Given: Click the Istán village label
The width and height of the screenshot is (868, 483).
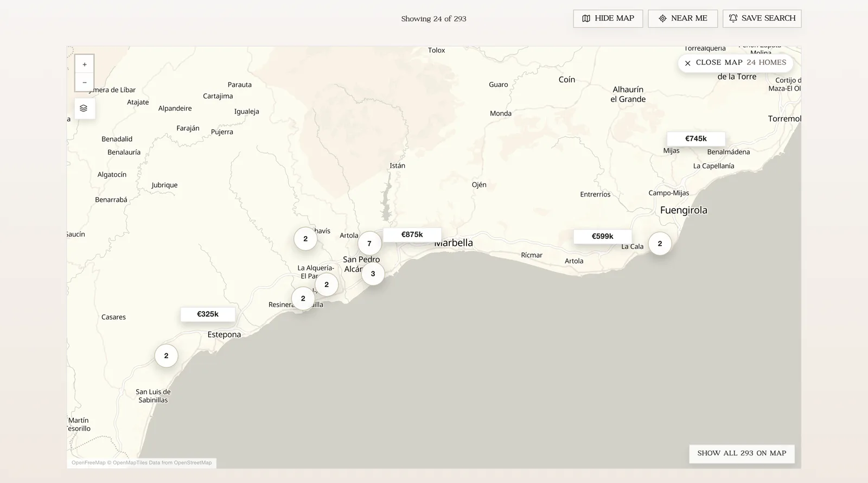Looking at the screenshot, I should [397, 166].
